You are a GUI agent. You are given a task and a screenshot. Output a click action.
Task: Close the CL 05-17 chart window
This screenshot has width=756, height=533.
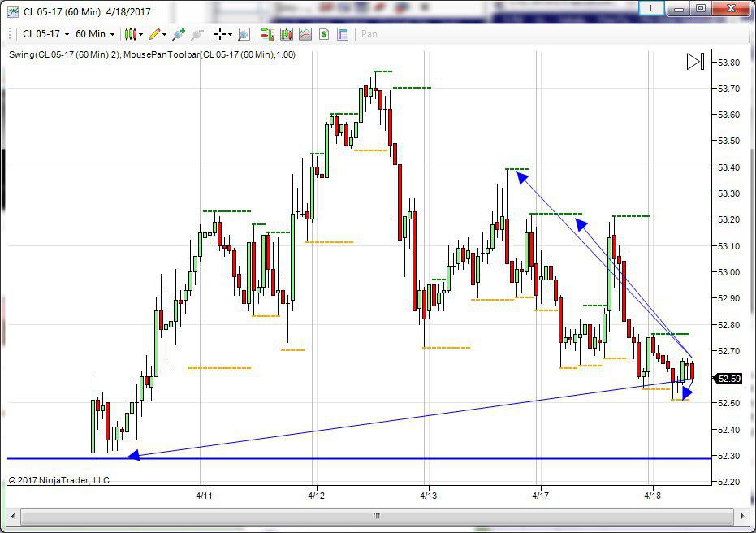731,8
